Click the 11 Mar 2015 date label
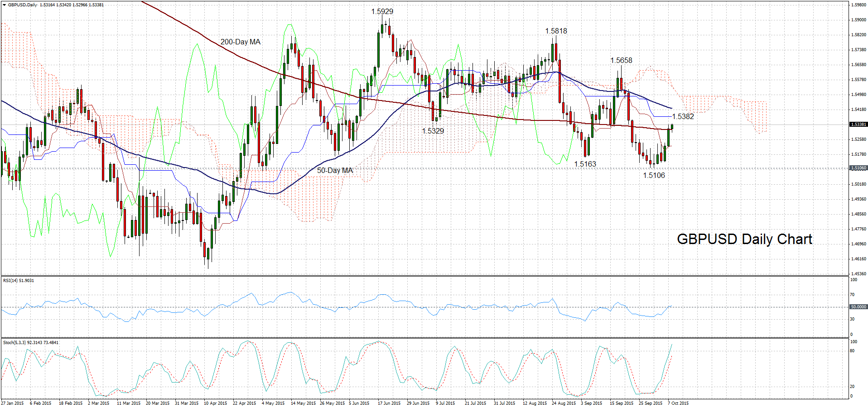Viewport: 868px width, 407px height. click(x=128, y=403)
